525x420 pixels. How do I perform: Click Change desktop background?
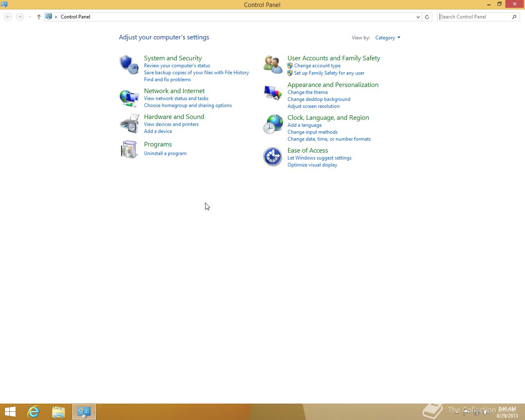click(319, 99)
